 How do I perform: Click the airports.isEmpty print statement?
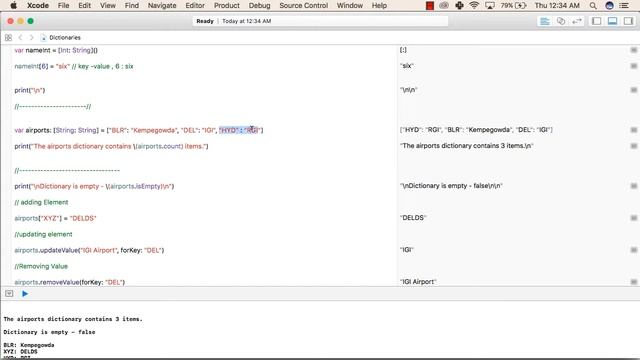pyautogui.click(x=94, y=186)
